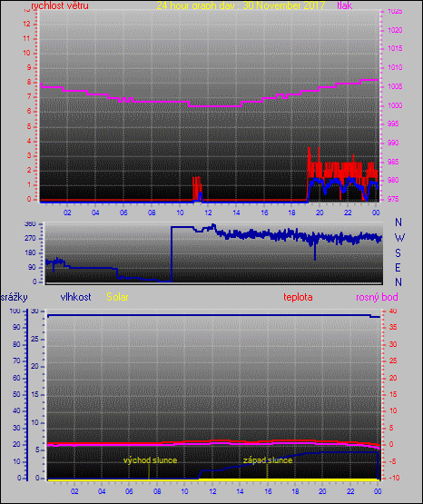Click the '18' hour label on the wind chart

291,212
